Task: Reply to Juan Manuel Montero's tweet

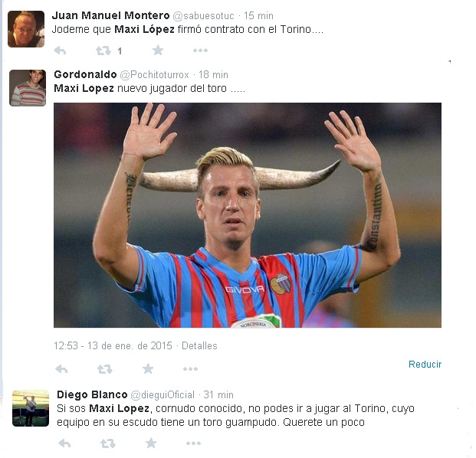Action: click(60, 51)
